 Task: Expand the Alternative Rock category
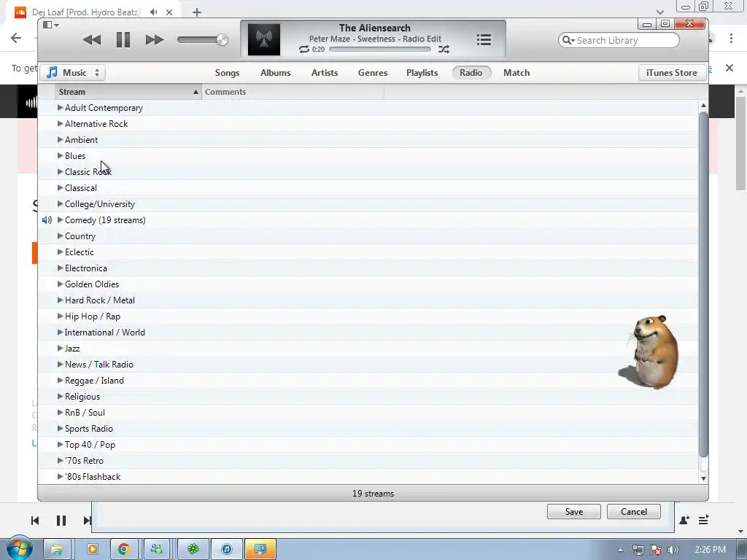(x=60, y=124)
